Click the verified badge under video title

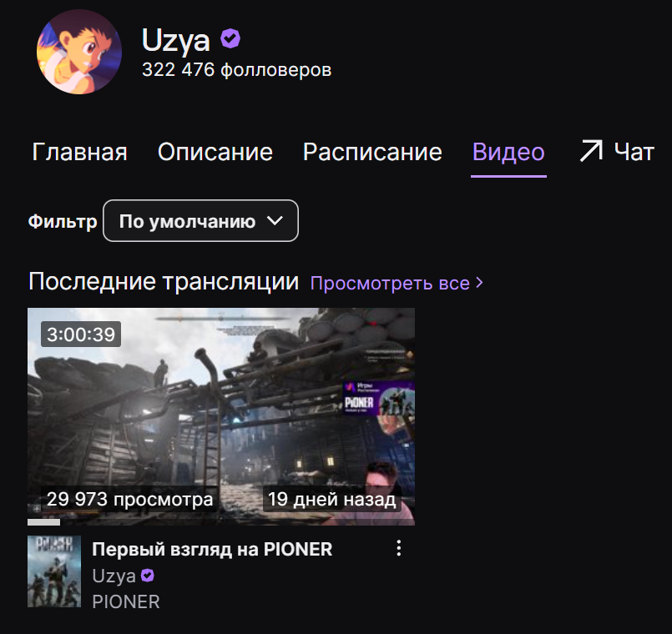coord(148,576)
